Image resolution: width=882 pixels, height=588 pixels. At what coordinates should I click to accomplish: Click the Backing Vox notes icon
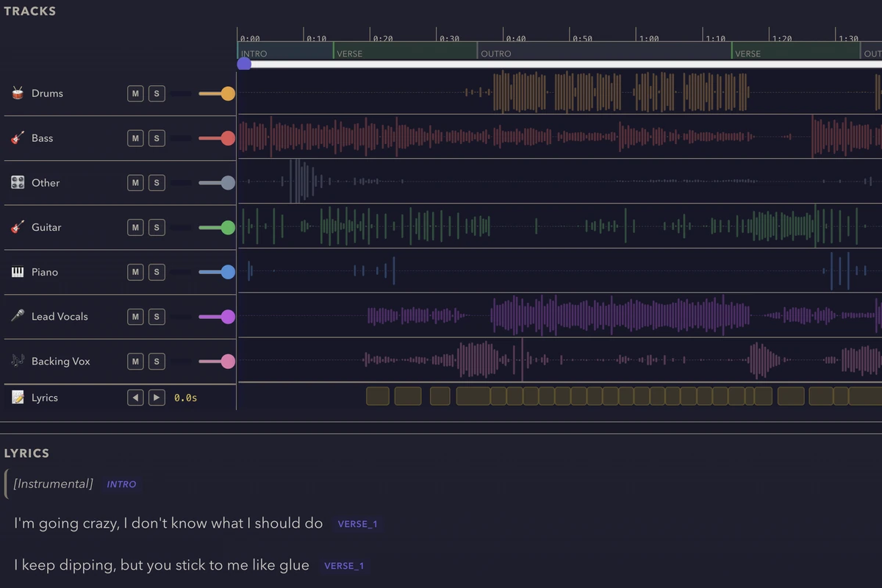pos(18,361)
